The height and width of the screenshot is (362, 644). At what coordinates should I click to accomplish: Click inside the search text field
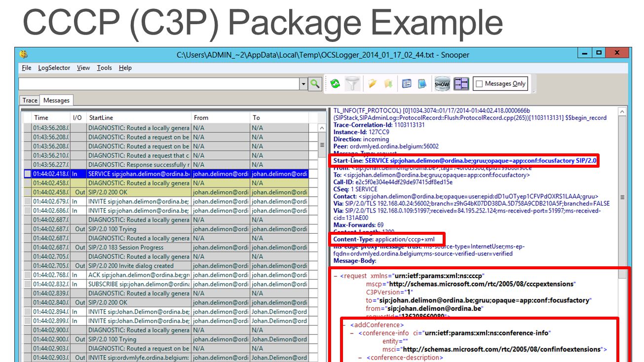(159, 84)
